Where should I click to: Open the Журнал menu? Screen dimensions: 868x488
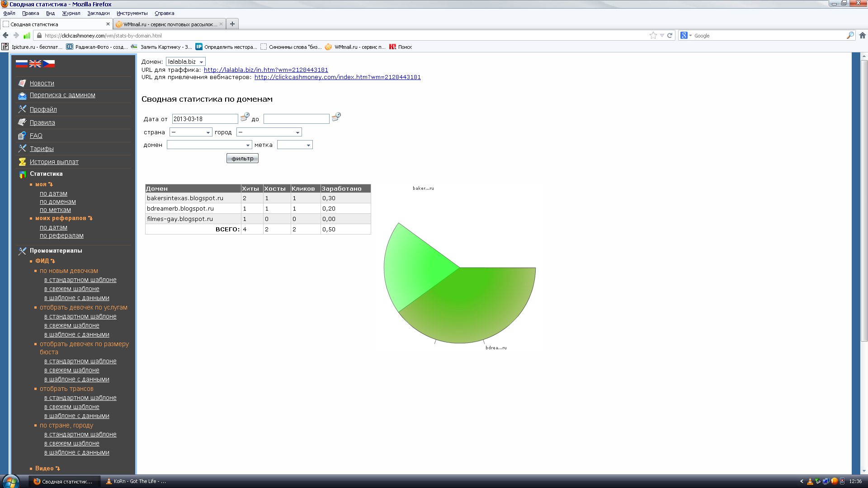click(x=71, y=13)
